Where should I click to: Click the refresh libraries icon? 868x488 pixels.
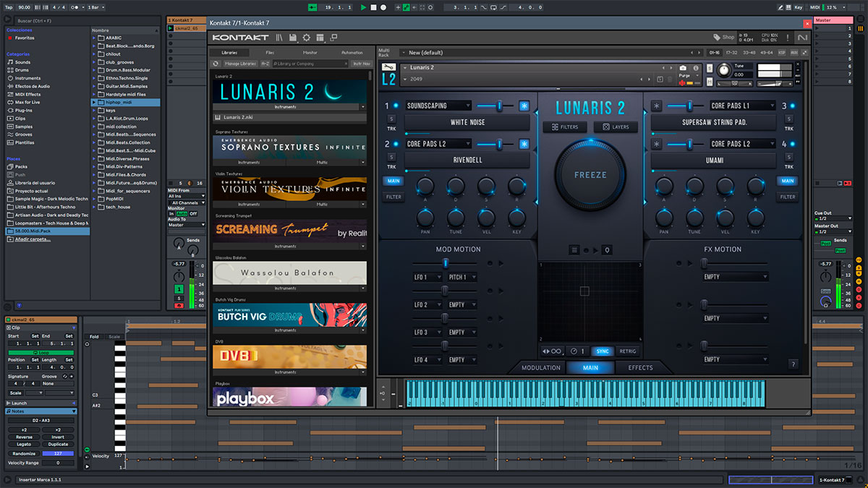(x=216, y=64)
